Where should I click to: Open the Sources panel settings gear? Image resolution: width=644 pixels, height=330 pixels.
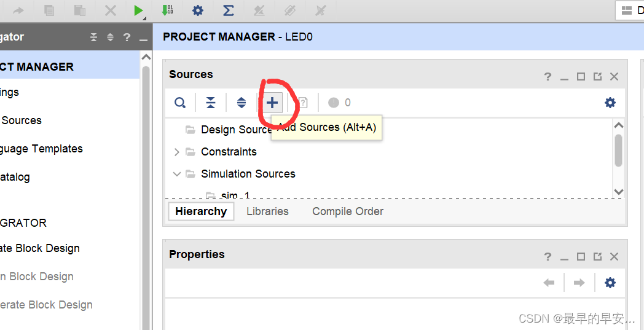point(610,103)
